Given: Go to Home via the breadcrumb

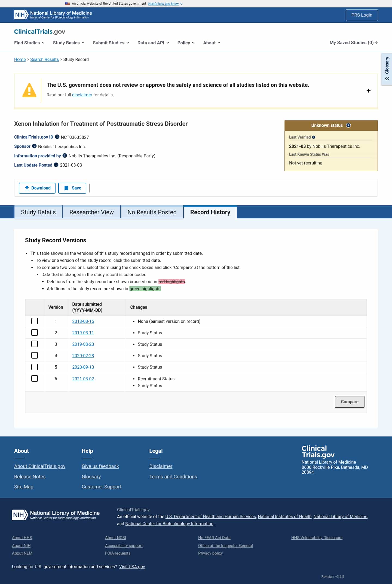Looking at the screenshot, I should click(20, 59).
